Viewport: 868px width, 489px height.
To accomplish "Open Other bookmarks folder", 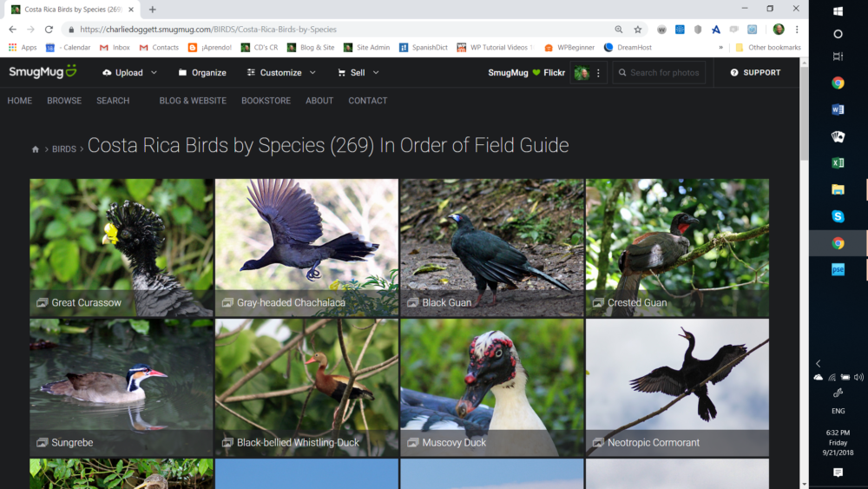I will (x=768, y=48).
